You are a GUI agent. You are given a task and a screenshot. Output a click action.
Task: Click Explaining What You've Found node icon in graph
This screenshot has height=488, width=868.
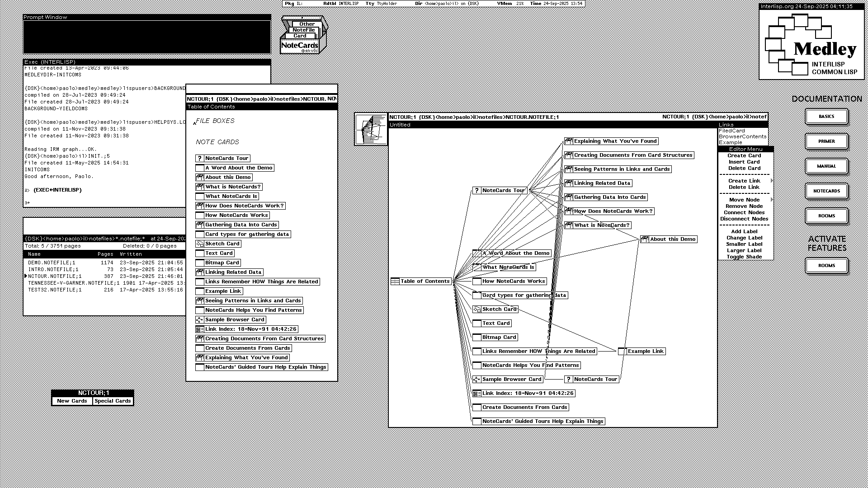click(x=569, y=141)
